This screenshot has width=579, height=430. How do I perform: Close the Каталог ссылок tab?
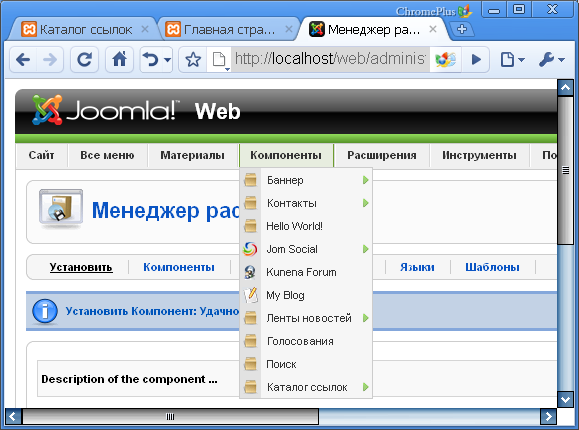[145, 29]
